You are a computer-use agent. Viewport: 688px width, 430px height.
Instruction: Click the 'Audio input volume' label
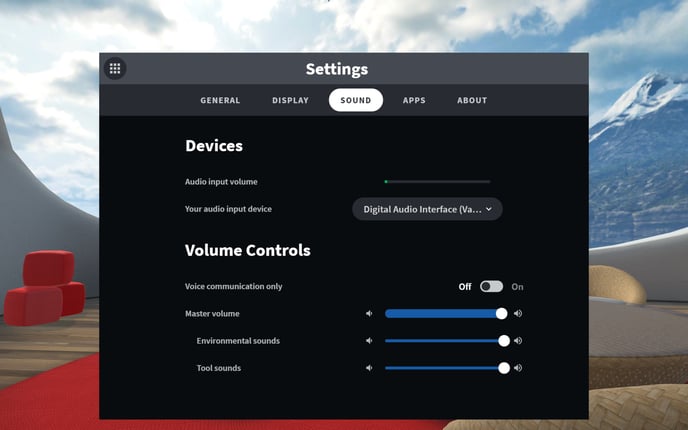tap(221, 182)
